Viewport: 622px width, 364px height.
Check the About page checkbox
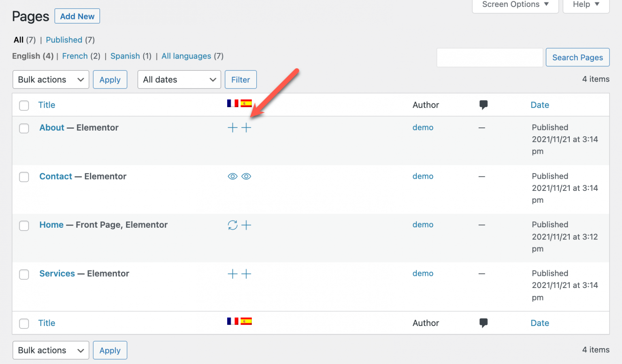click(x=24, y=128)
